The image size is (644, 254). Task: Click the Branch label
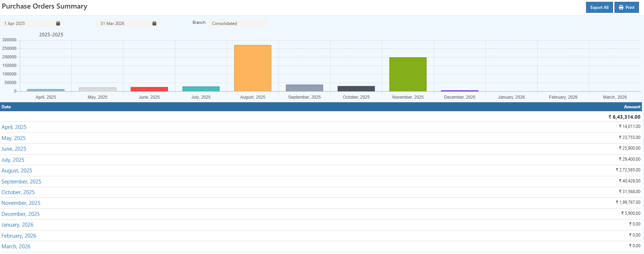tap(199, 22)
